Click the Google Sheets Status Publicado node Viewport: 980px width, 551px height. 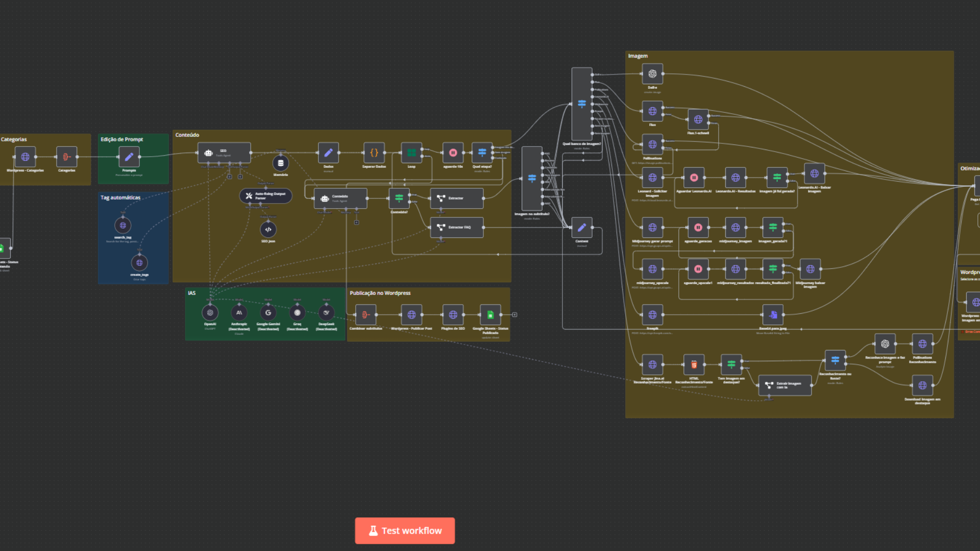tap(490, 315)
